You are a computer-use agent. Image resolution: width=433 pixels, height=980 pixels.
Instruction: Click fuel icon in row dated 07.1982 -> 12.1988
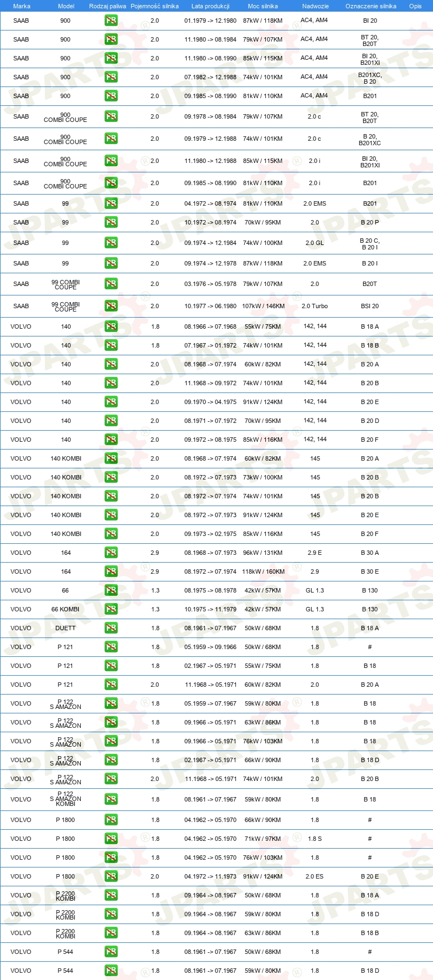(111, 77)
